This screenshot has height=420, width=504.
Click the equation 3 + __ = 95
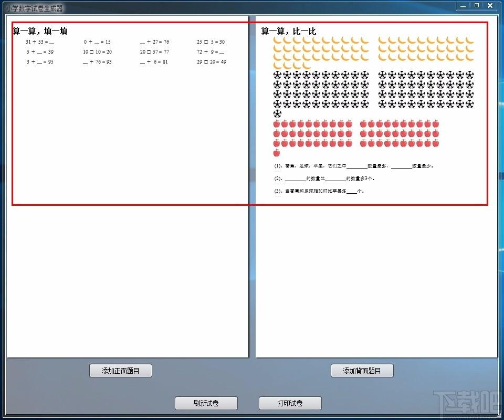[40, 62]
